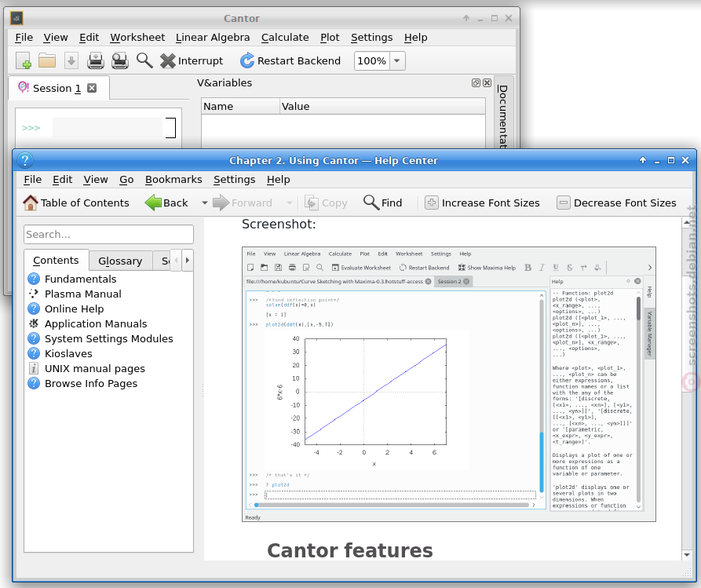Click the Print icon in Cantor toolbar

pyautogui.click(x=95, y=60)
